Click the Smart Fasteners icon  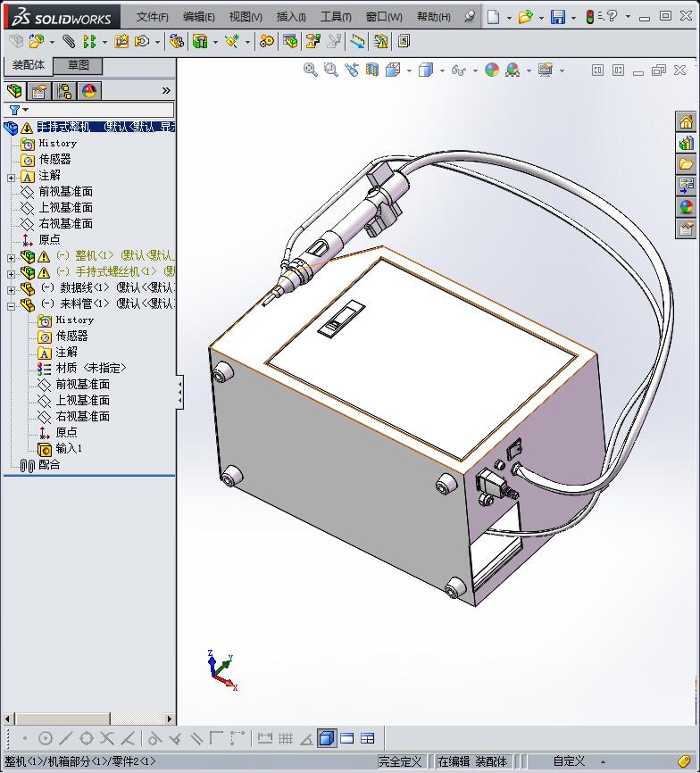pyautogui.click(x=121, y=41)
